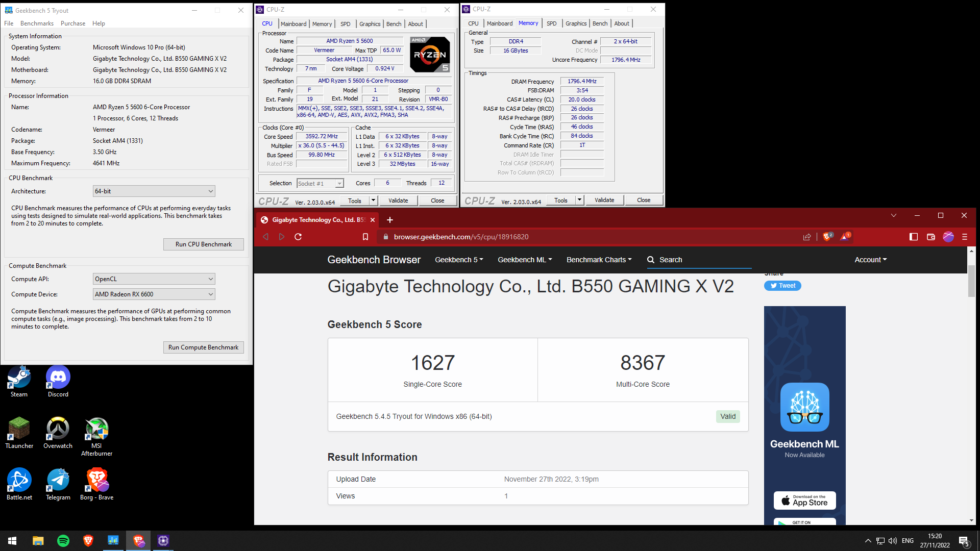The image size is (980, 551).
Task: Click the Geekbench Browser home link
Action: pyautogui.click(x=374, y=260)
